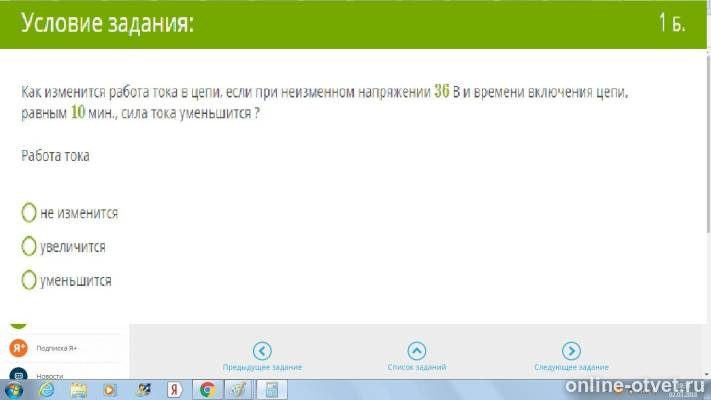Open the 'Следующее задание' link
The width and height of the screenshot is (711, 400).
coord(571,367)
